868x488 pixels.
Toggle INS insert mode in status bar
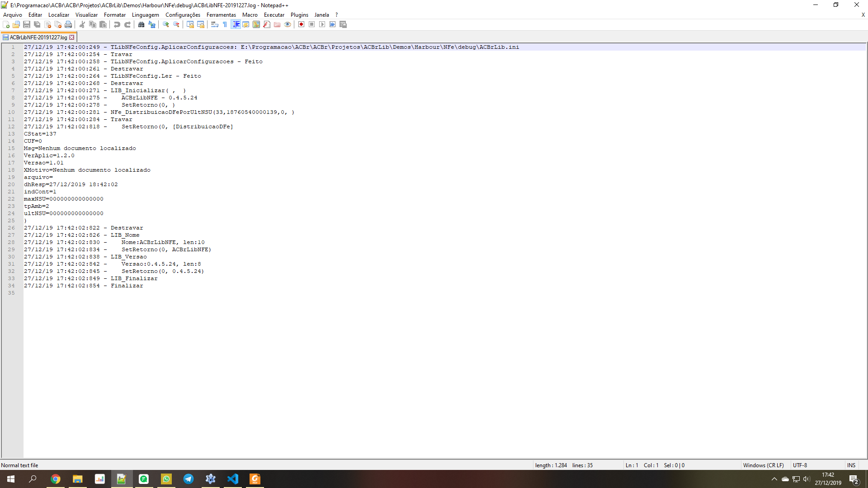851,465
